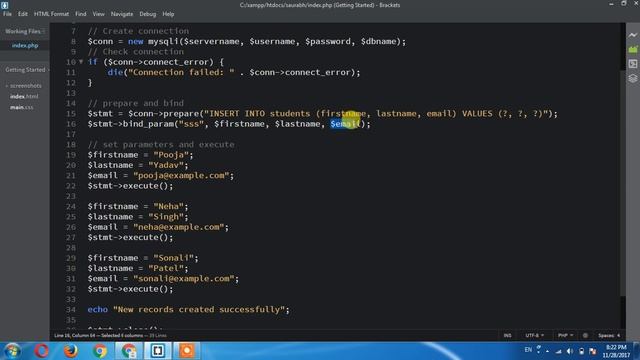This screenshot has width=640, height=360.
Task: Launch Opera from the taskbar
Action: pos(41,351)
